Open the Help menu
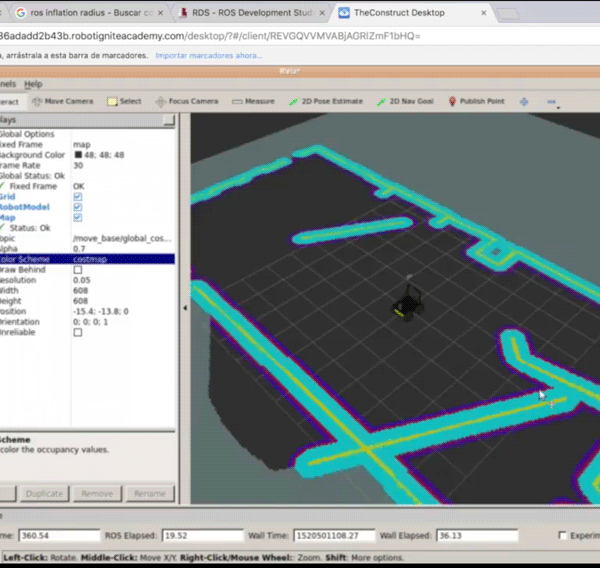 point(33,84)
